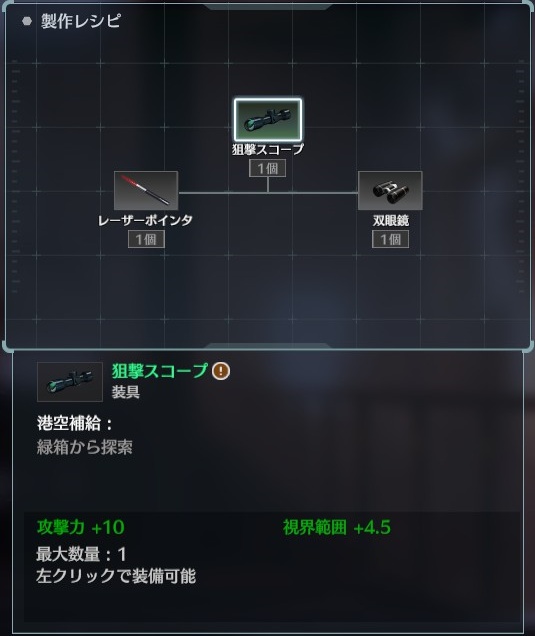Click the 装具 item category text
535x636 pixels.
pos(126,392)
